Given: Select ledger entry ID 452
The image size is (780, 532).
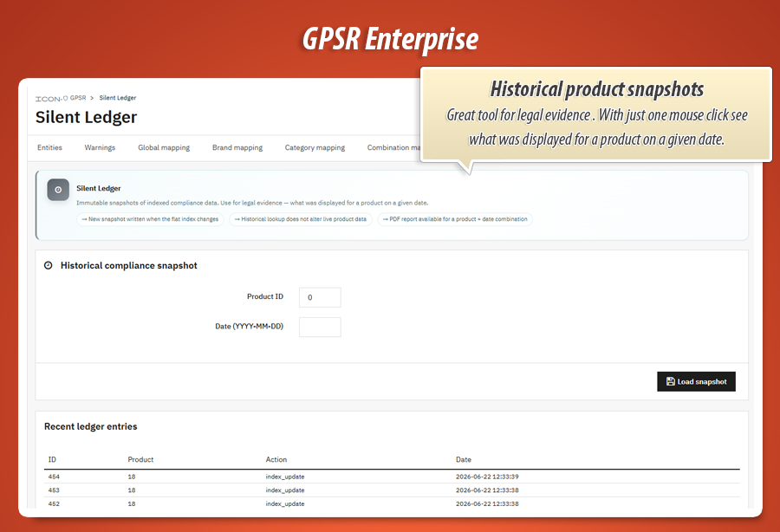Looking at the screenshot, I should [x=54, y=503].
